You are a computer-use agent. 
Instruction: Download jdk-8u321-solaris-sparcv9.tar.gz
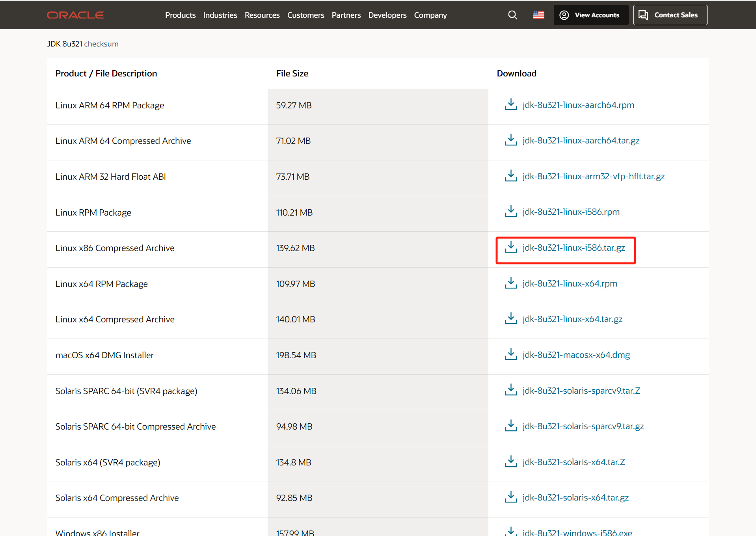click(583, 426)
